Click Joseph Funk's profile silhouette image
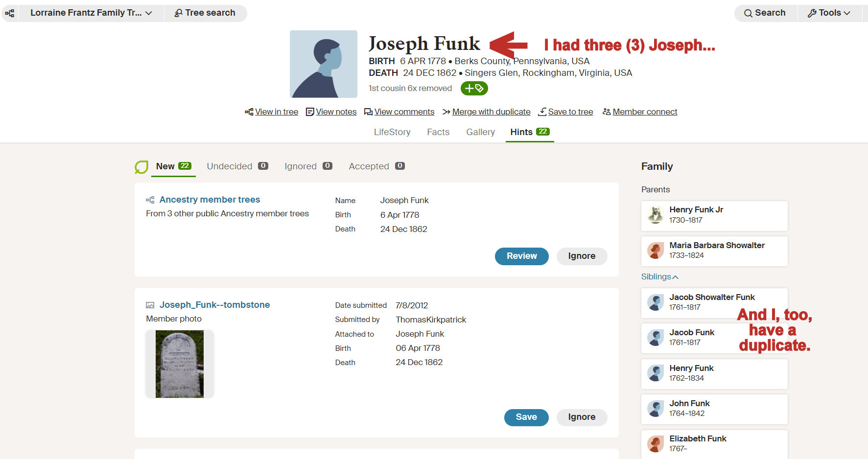 323,64
